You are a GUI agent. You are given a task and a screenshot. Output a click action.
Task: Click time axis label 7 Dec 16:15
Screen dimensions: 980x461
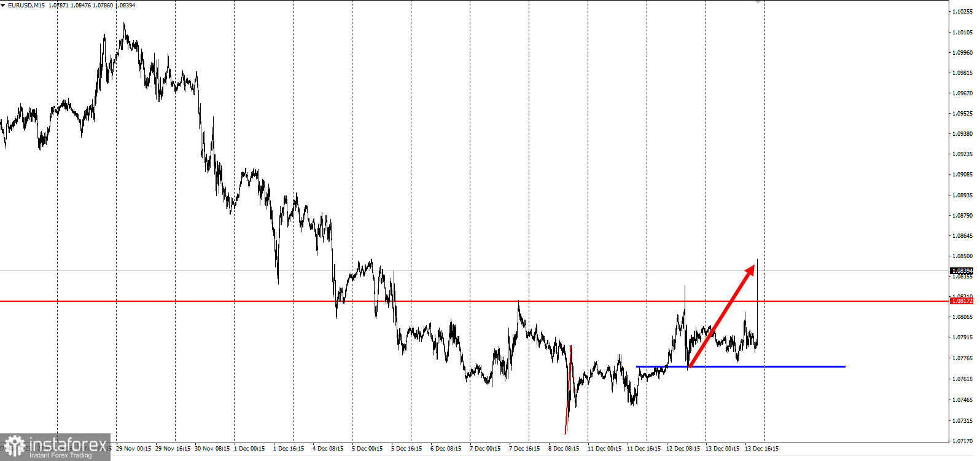point(524,449)
